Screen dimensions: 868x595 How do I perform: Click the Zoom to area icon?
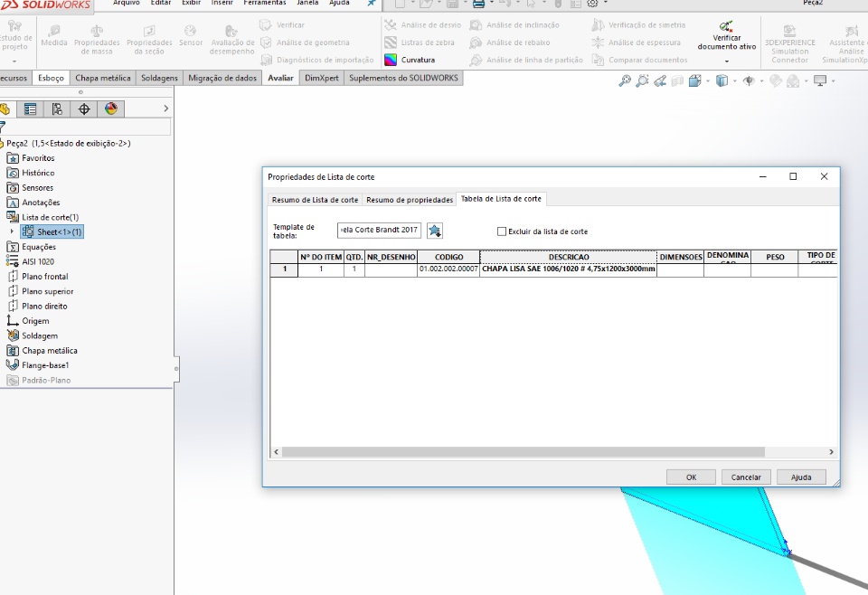tap(642, 81)
